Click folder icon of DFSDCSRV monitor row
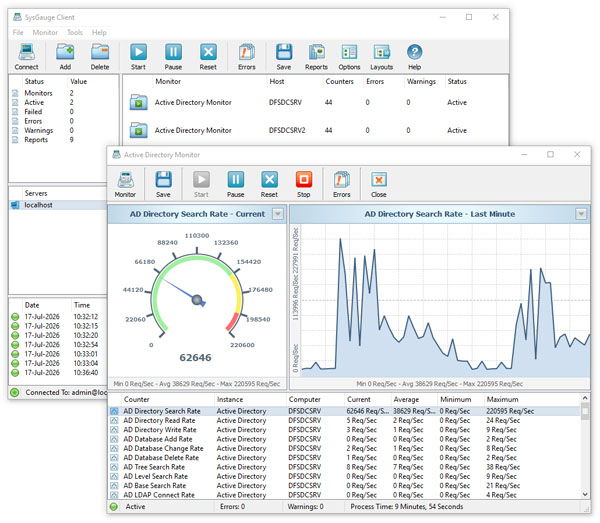The width and height of the screenshot is (600, 523). 139,102
